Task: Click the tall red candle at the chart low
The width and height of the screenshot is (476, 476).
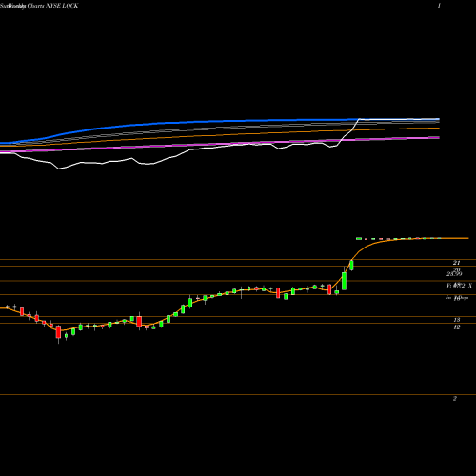Action: (x=58, y=332)
